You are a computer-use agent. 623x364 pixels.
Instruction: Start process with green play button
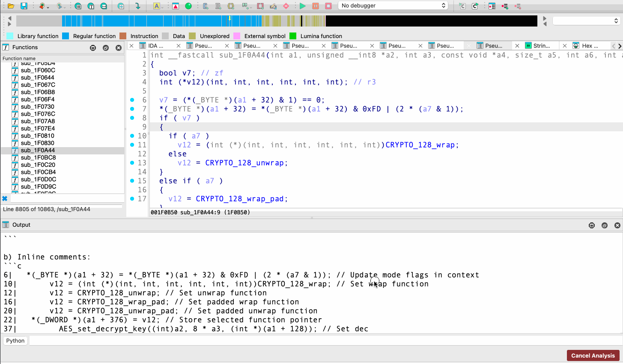click(x=303, y=6)
